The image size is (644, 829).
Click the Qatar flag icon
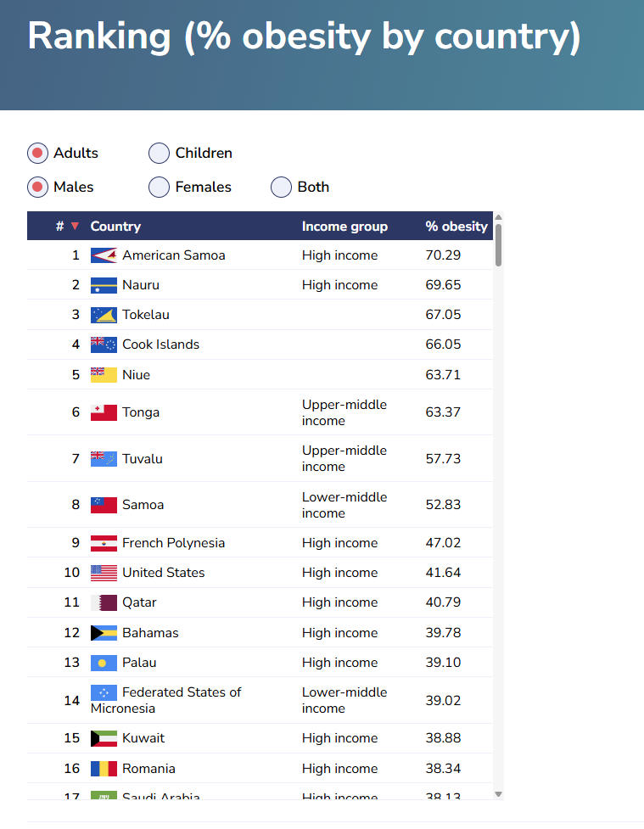pos(104,602)
